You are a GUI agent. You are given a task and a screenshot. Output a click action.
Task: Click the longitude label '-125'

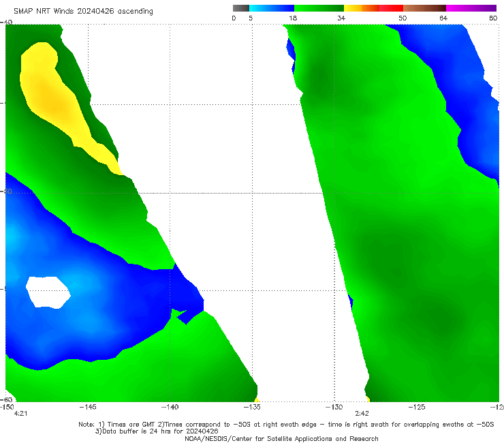[x=417, y=407]
